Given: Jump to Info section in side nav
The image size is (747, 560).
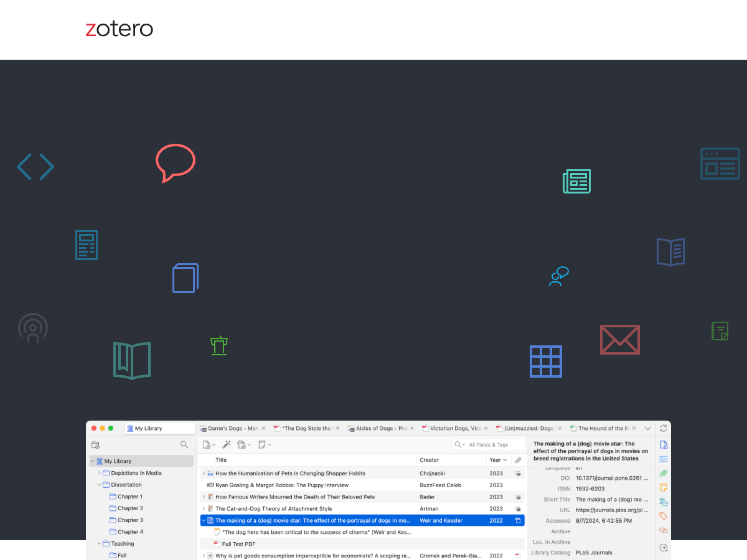Looking at the screenshot, I should click(x=664, y=445).
